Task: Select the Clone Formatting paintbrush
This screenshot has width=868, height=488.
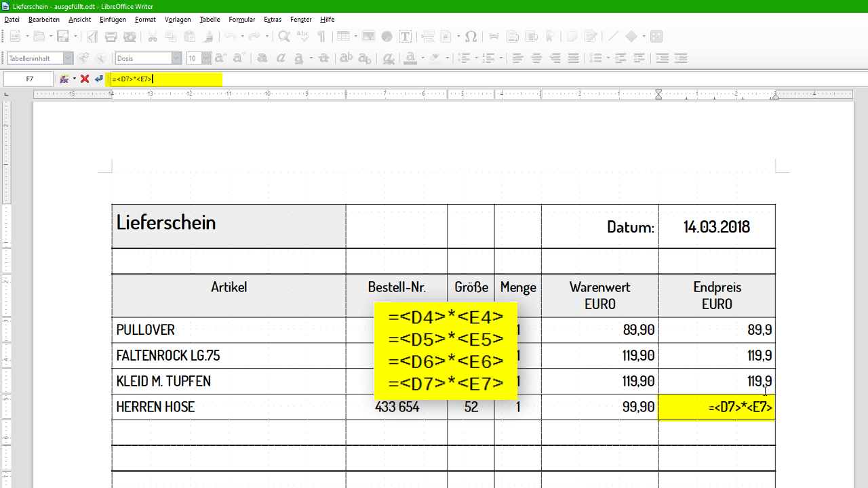Action: (x=208, y=36)
